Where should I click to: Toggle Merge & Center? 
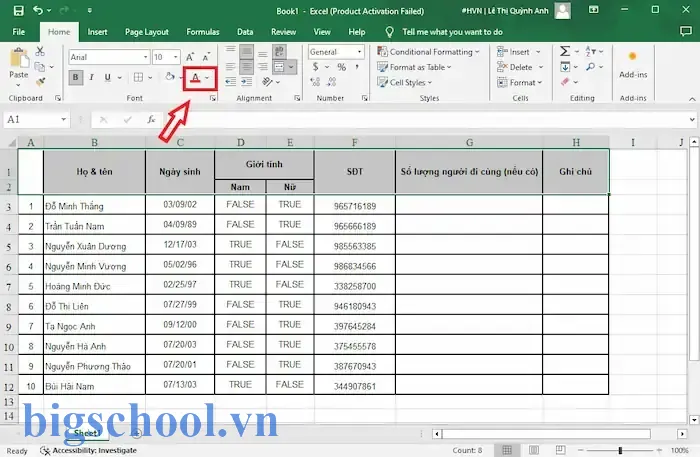(279, 67)
